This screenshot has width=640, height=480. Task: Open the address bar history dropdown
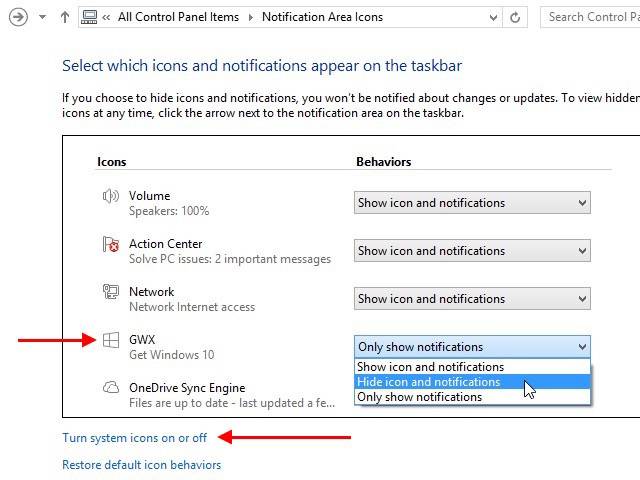[493, 17]
